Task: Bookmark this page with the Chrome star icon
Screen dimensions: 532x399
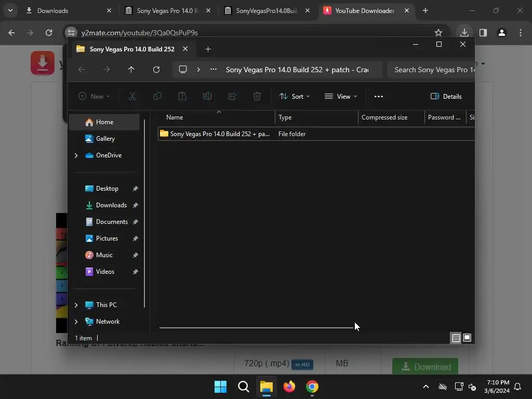Action: tap(438, 33)
